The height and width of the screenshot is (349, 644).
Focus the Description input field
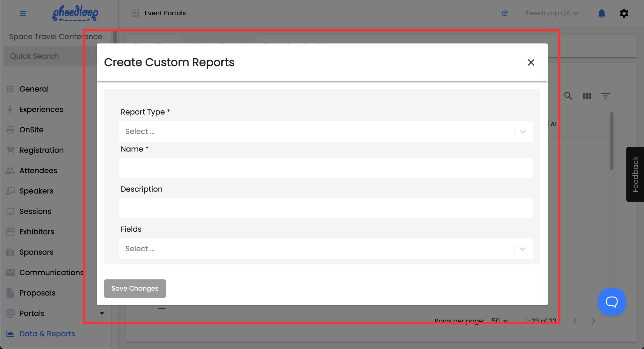(325, 208)
